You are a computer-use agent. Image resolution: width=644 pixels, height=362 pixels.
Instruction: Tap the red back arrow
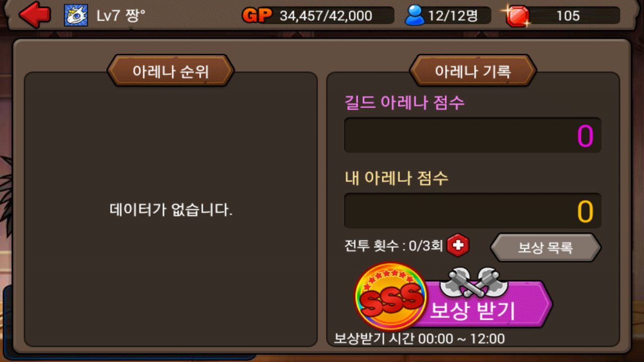[x=35, y=15]
